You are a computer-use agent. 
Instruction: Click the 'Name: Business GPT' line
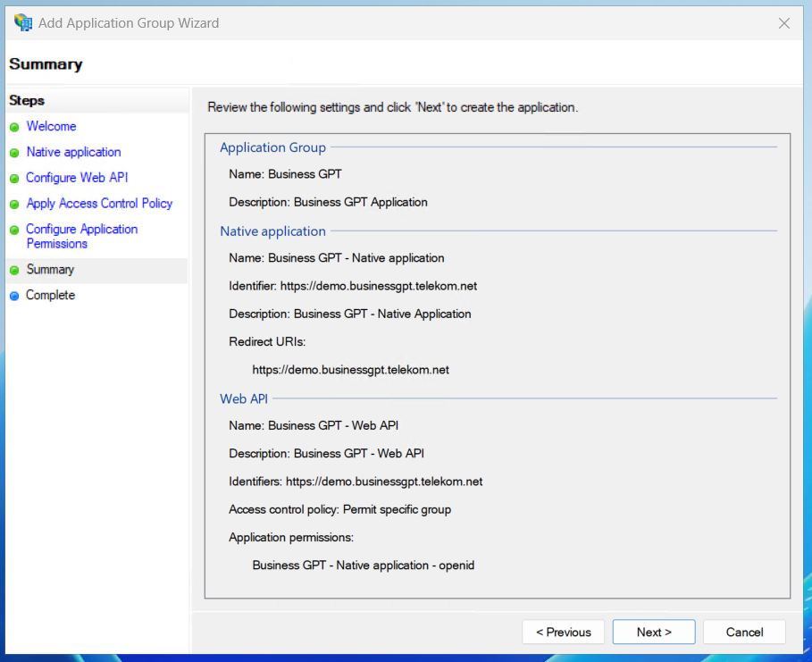(285, 174)
